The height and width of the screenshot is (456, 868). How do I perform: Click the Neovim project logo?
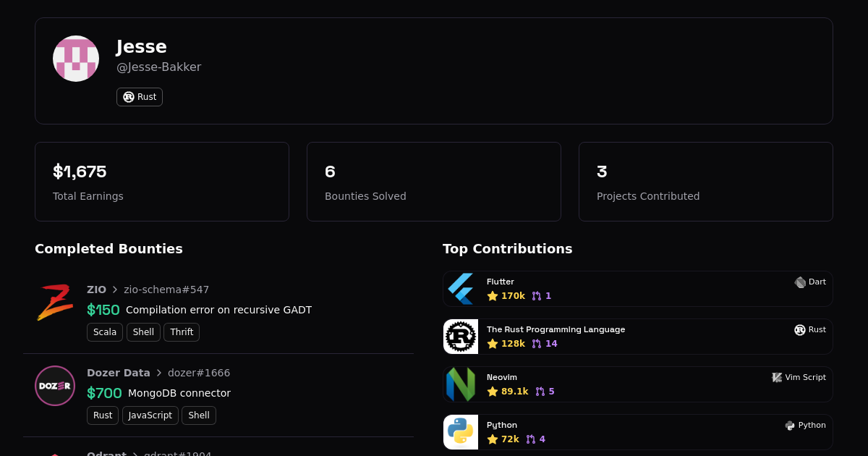461,384
